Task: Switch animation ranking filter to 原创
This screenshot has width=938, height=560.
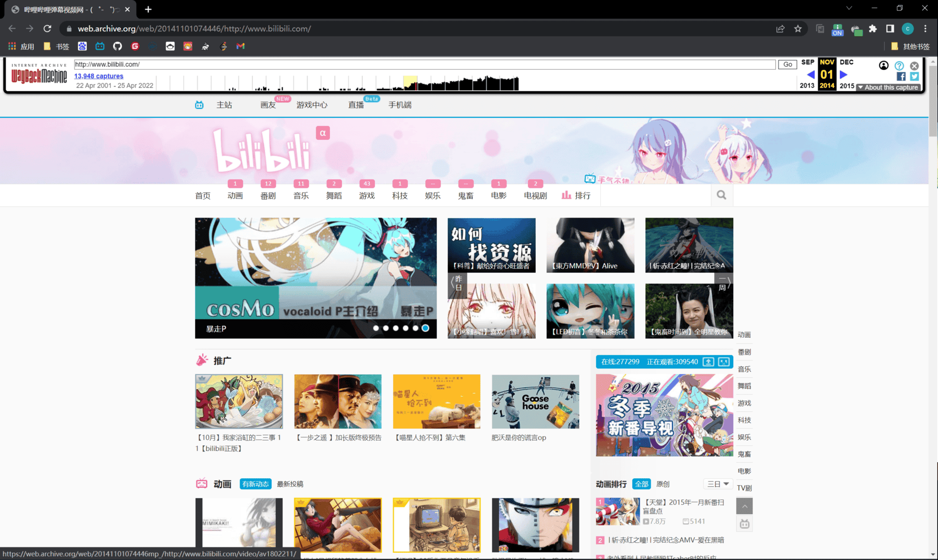Action: [x=662, y=484]
